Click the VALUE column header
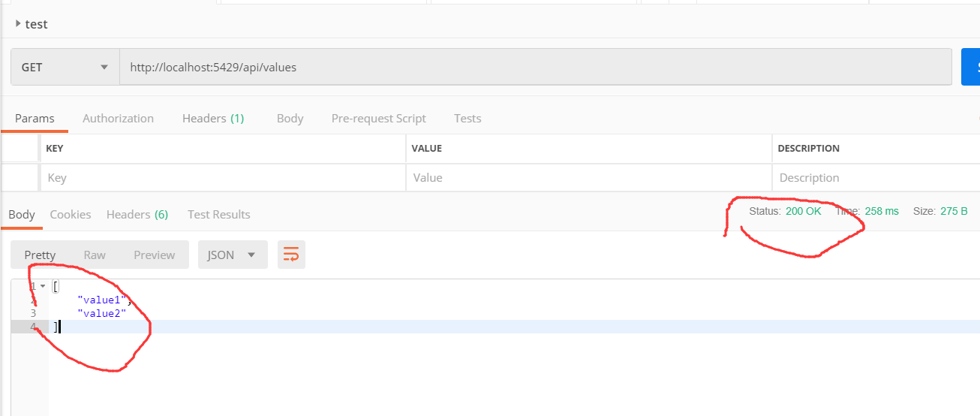The image size is (980, 416). coord(427,148)
